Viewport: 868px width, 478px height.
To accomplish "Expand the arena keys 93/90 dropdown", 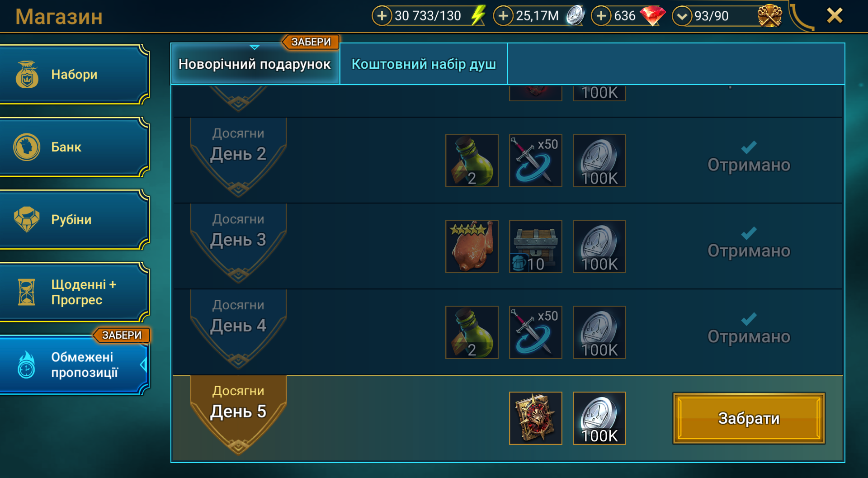I will 682,16.
